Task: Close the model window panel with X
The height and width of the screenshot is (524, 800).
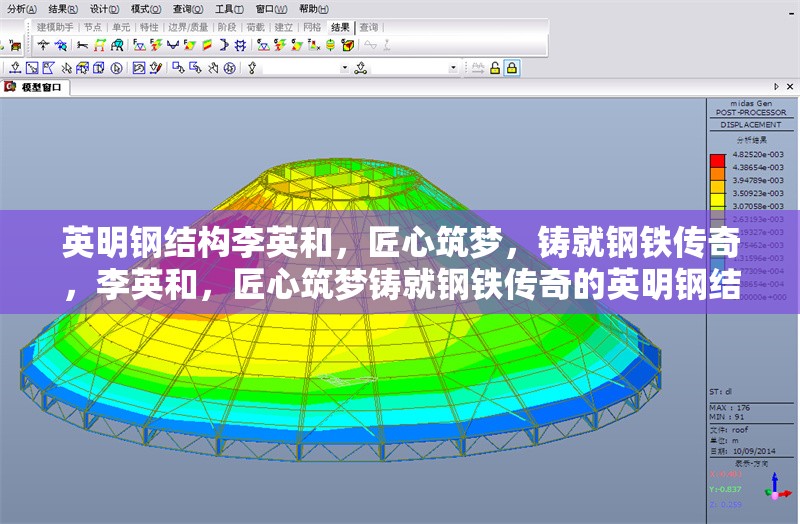Action: pos(791,88)
